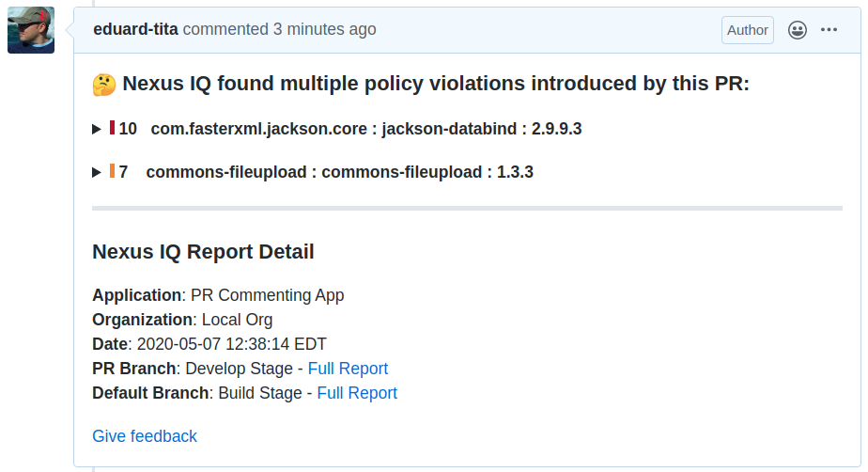
Task: Click the red severity 10 indicator bar
Action: (112, 128)
